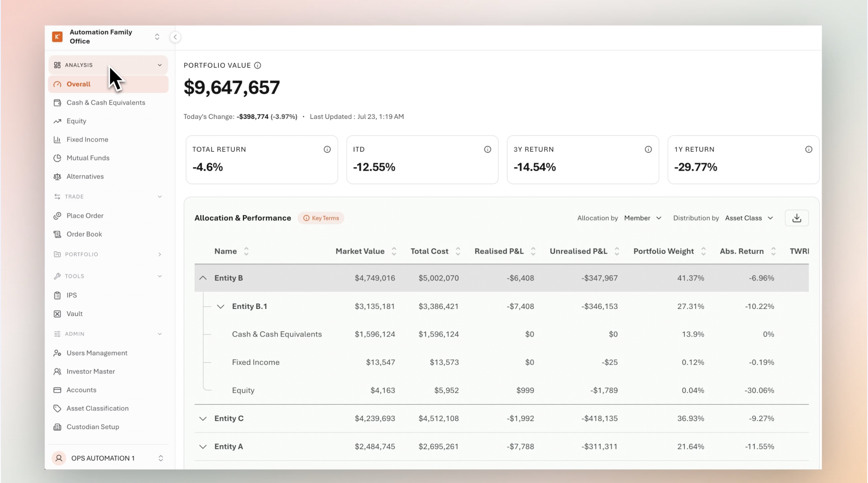Click Entity B portfolio weight 41.37%
Screen dimensions: 868x483
pos(691,278)
